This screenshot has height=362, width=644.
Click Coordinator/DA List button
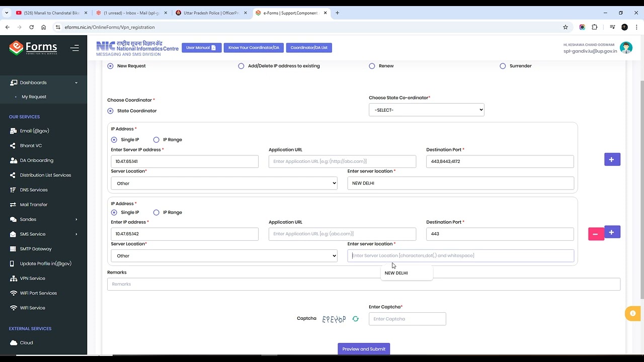pyautogui.click(x=309, y=48)
